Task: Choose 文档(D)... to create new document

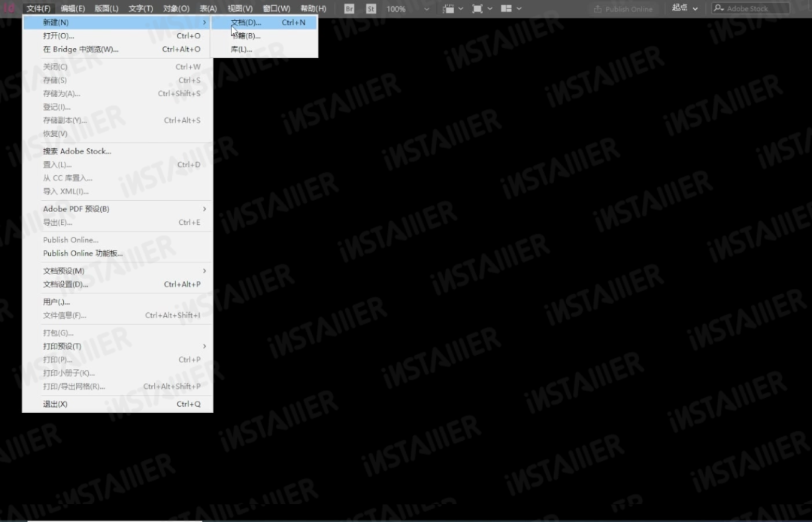Action: [264, 23]
